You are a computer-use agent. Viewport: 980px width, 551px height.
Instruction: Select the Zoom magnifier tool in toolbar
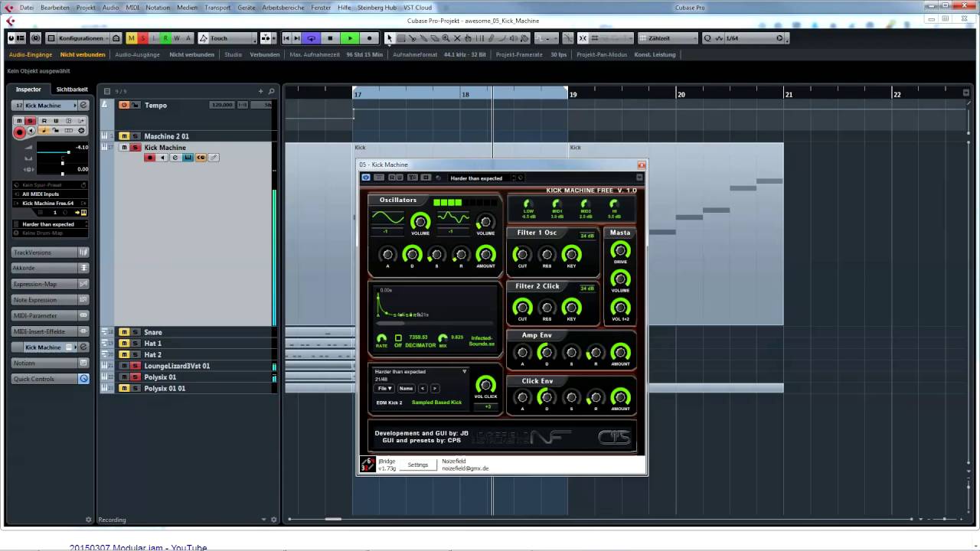446,38
